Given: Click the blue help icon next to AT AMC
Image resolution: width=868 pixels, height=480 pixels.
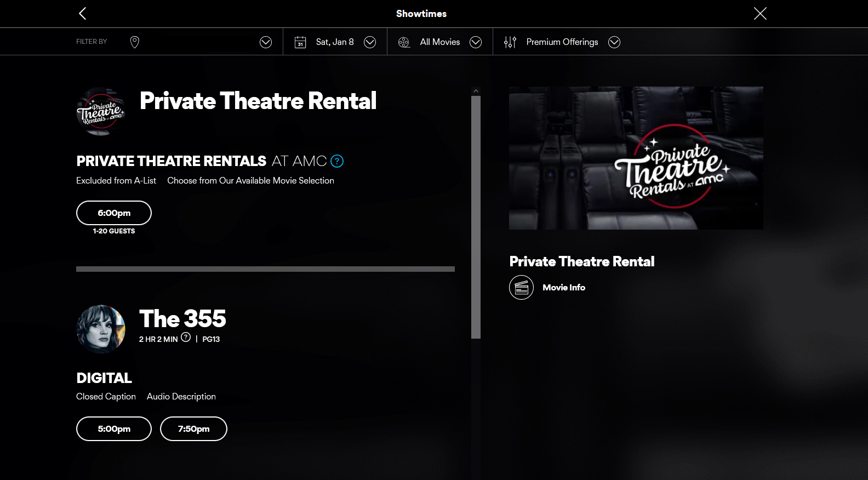Looking at the screenshot, I should pyautogui.click(x=337, y=161).
